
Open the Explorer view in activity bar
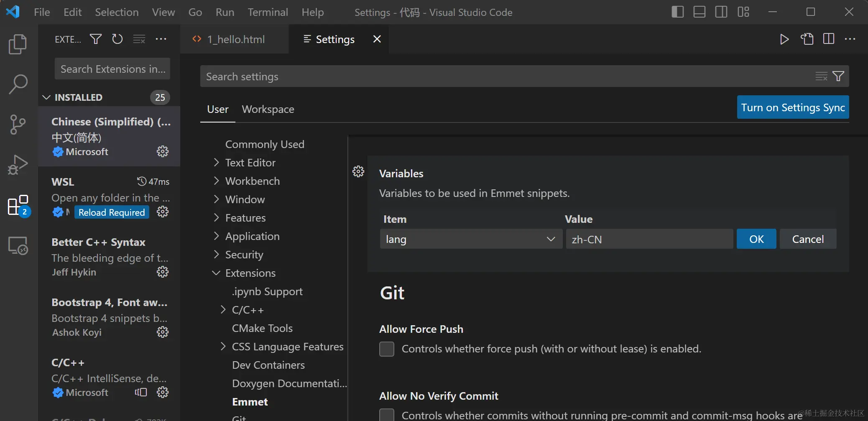[x=18, y=44]
